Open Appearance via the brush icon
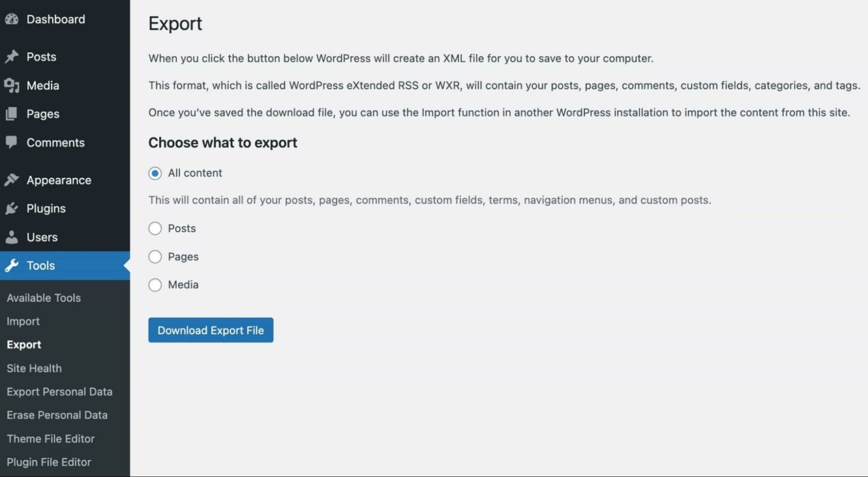Image resolution: width=868 pixels, height=477 pixels. [12, 179]
